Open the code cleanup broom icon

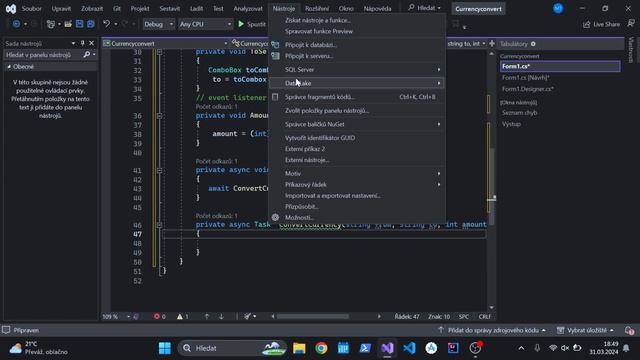pyautogui.click(x=247, y=316)
